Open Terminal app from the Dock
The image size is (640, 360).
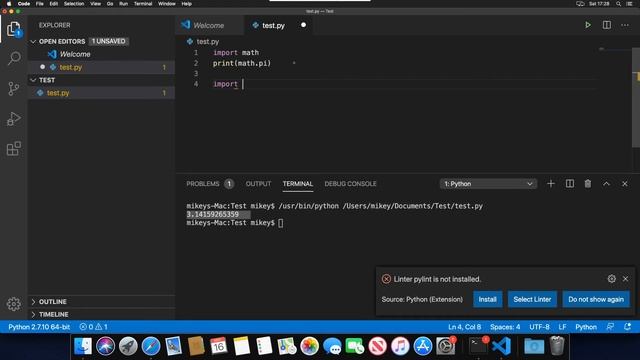click(478, 346)
